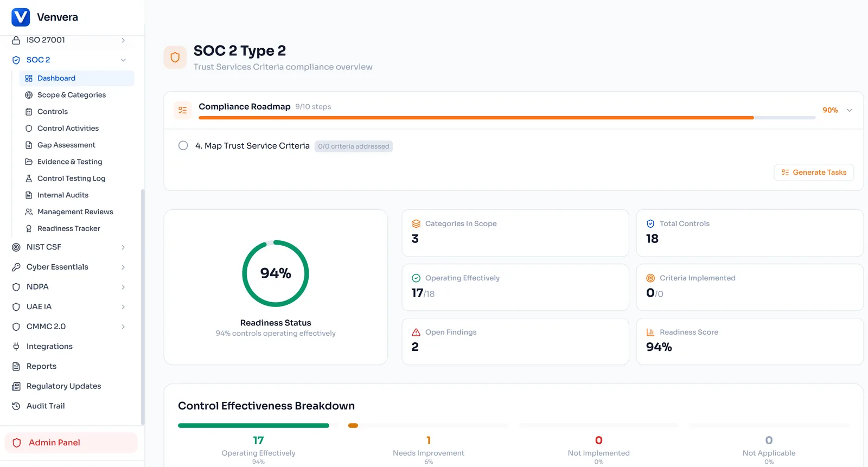
Task: Expand the NIST CSF chevron
Action: tap(123, 247)
